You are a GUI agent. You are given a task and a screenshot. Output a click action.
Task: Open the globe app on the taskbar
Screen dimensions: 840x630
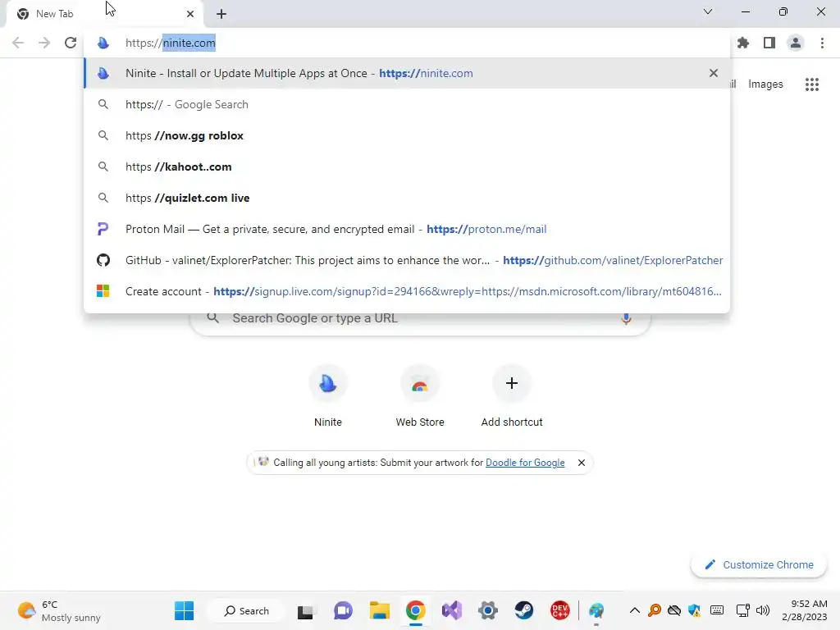click(x=596, y=610)
